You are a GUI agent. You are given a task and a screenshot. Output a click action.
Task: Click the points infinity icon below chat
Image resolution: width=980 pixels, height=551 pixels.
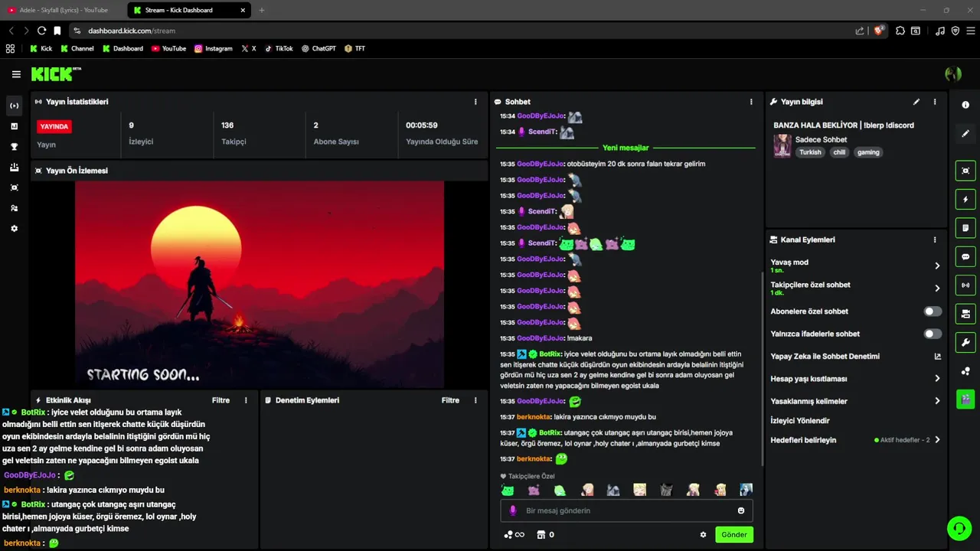pyautogui.click(x=514, y=535)
